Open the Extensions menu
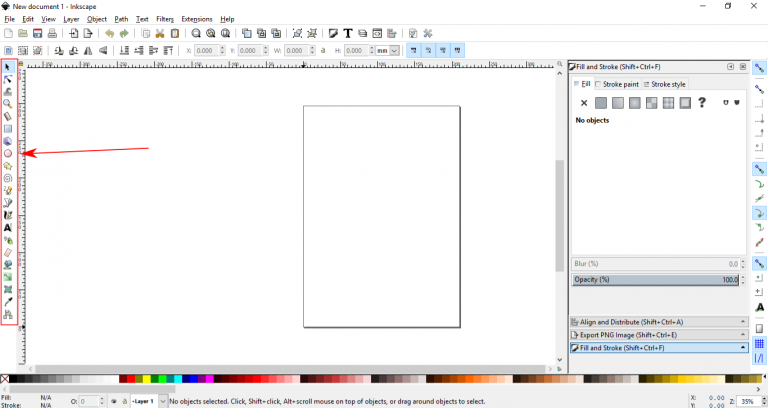This screenshot has width=768, height=408. tap(197, 19)
